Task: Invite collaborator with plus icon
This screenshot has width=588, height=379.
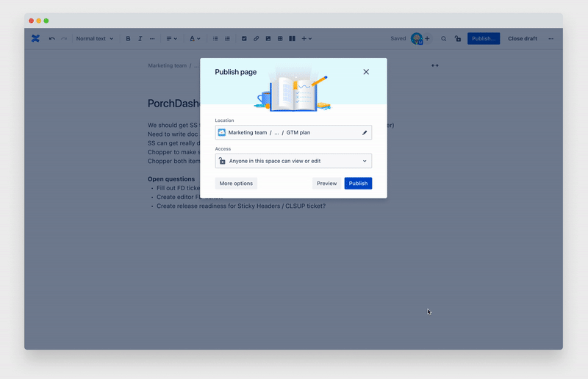Action: pos(427,39)
